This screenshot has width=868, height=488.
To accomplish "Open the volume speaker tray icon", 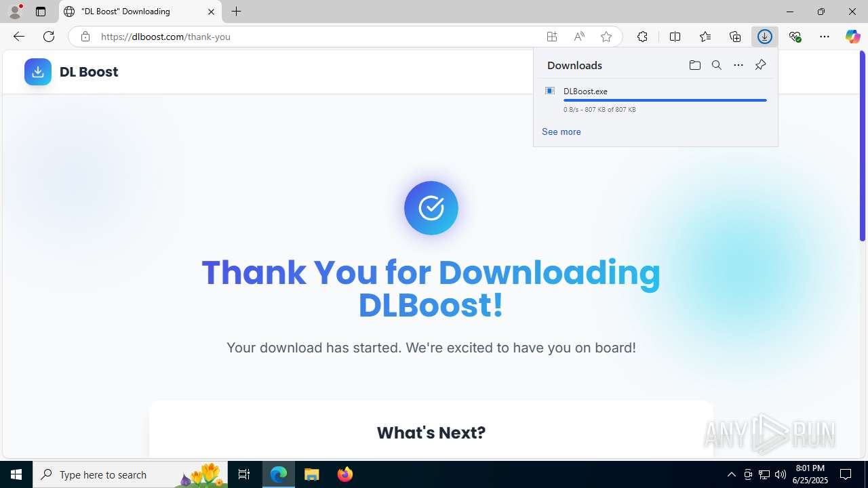I will point(781,474).
